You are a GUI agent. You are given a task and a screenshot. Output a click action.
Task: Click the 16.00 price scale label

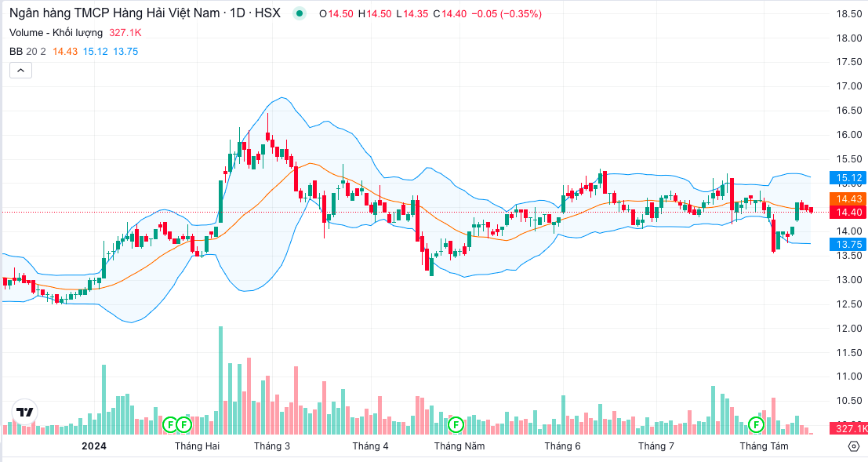tap(848, 135)
